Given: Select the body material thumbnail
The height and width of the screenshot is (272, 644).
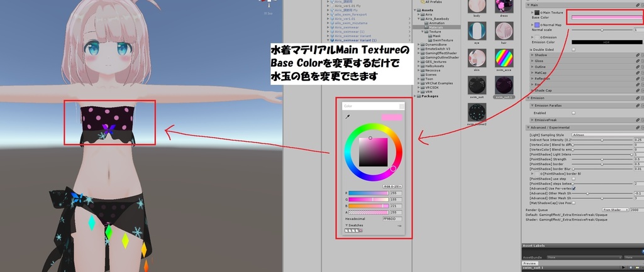Looking at the screenshot, I should pyautogui.click(x=477, y=6).
